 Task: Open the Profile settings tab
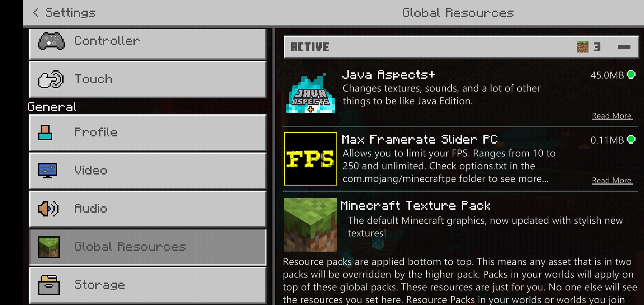(x=148, y=133)
